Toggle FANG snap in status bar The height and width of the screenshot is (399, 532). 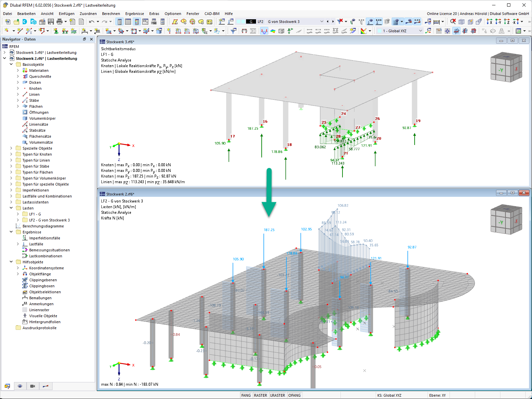(246, 395)
